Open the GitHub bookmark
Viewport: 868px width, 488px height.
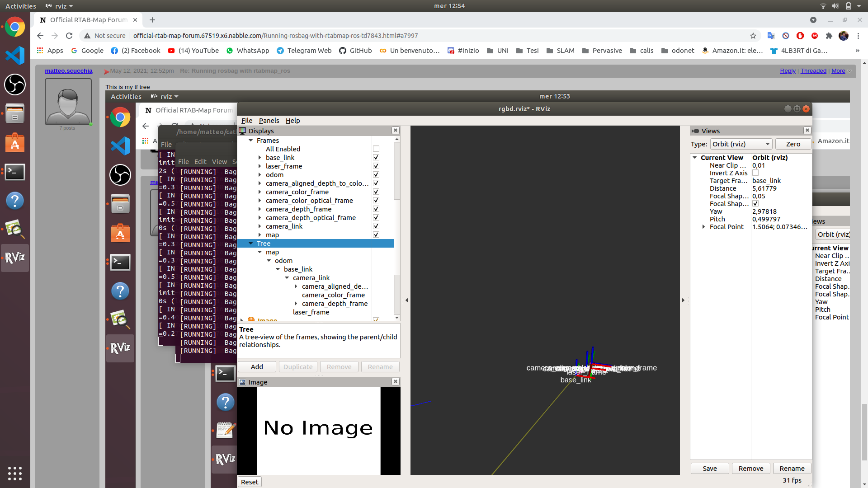[355, 51]
